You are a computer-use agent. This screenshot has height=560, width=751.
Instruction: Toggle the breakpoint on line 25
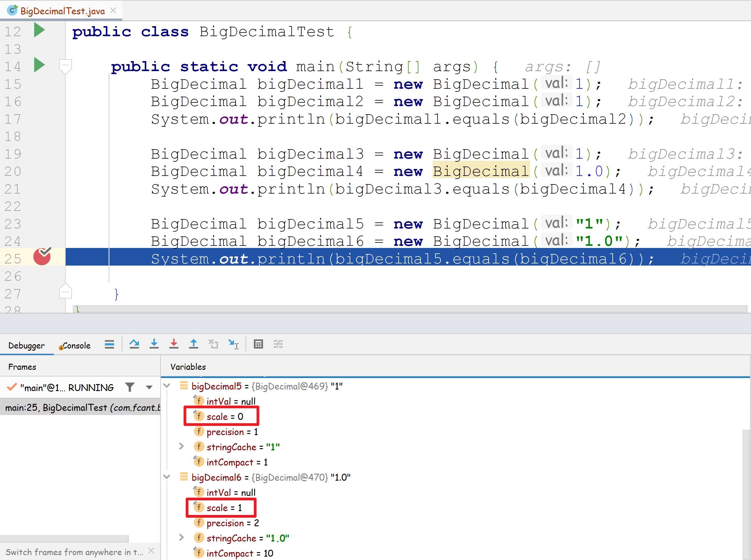tap(42, 257)
